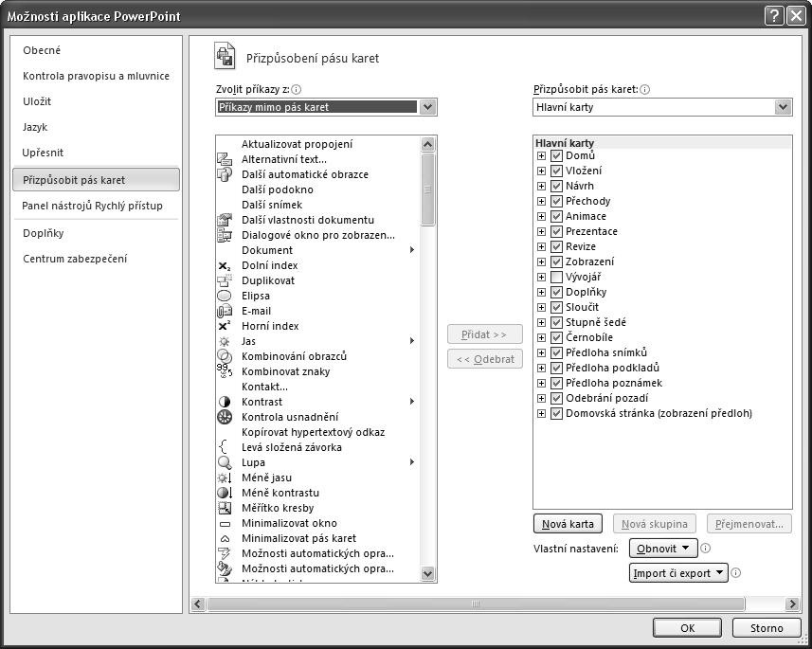Select the Kombinování obrazců icon

coord(225,356)
